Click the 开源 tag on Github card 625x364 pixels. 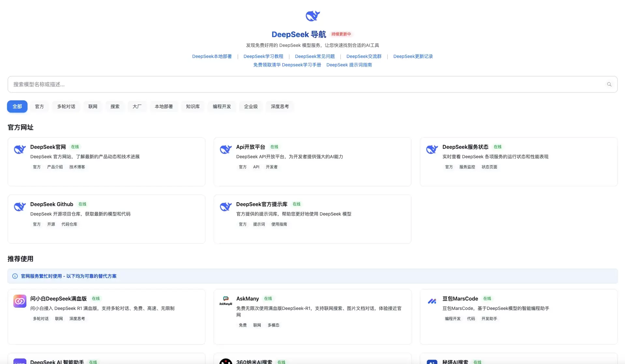pos(51,224)
